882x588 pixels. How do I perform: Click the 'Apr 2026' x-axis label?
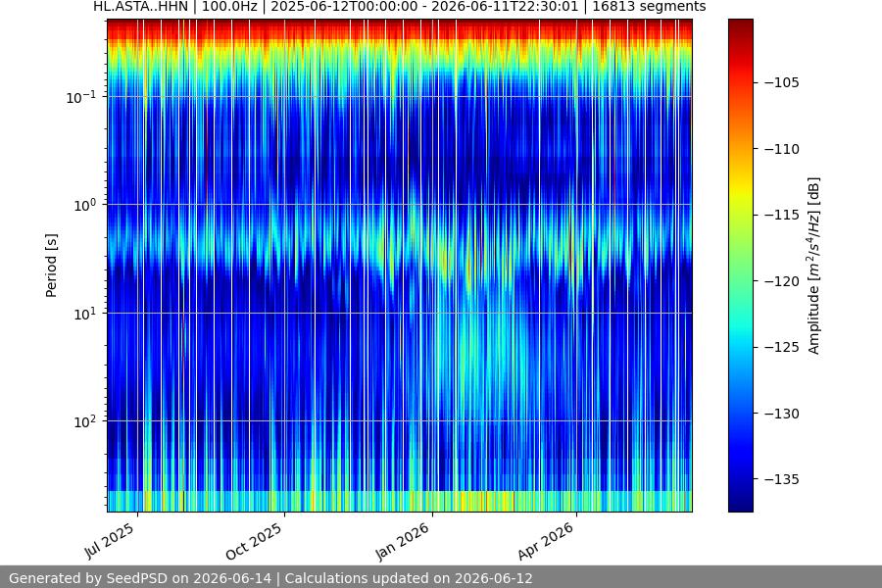pyautogui.click(x=546, y=541)
